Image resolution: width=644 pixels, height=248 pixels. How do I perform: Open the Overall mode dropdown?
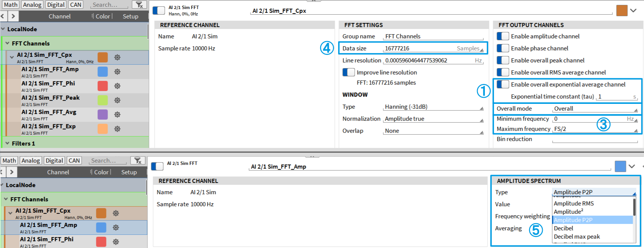click(x=595, y=109)
